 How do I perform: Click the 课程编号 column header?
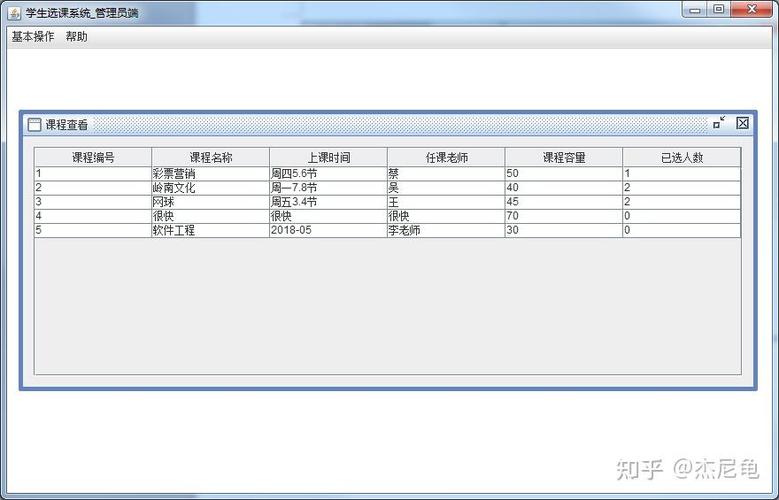click(x=93, y=158)
